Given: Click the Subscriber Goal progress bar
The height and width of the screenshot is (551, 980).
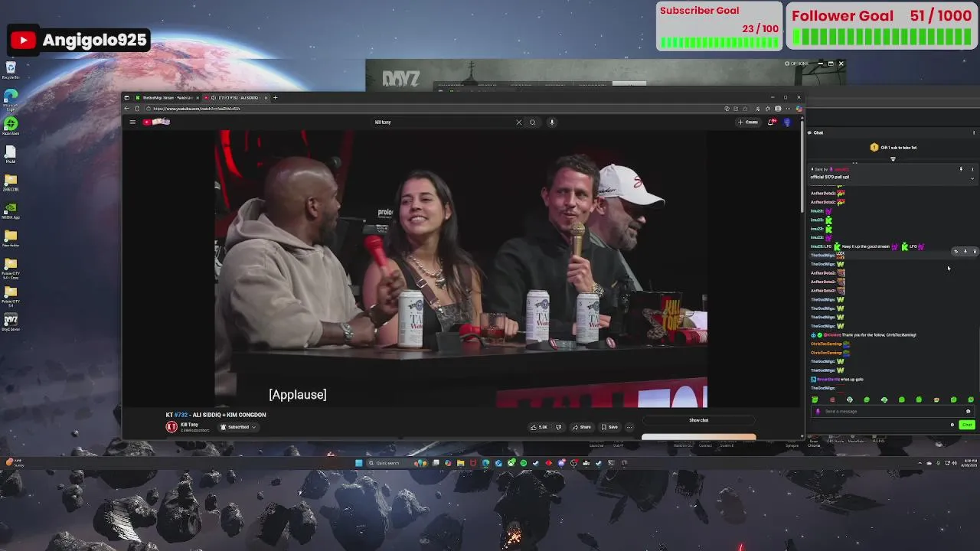Looking at the screenshot, I should coord(720,42).
